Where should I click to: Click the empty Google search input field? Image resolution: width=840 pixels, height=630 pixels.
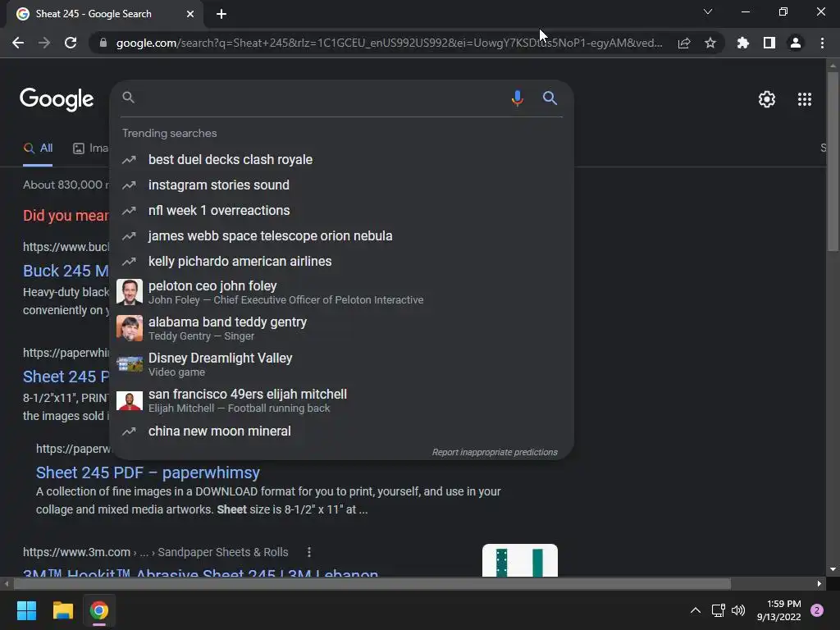click(322, 98)
